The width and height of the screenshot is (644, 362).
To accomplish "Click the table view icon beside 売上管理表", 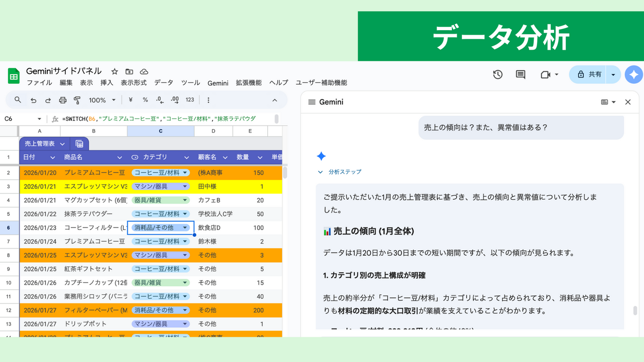I will tap(80, 144).
